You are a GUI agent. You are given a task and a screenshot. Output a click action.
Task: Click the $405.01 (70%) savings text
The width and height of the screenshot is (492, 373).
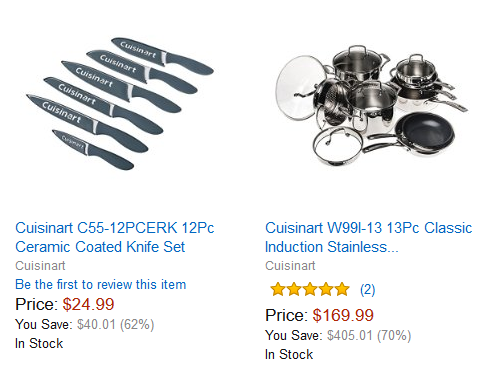[369, 335]
